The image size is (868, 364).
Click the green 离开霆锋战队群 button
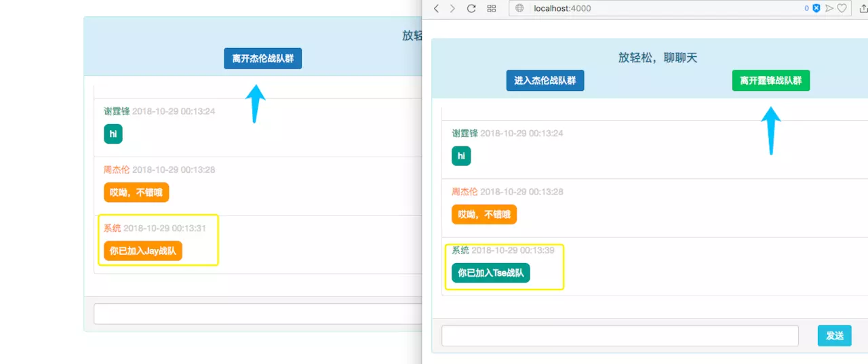[771, 80]
